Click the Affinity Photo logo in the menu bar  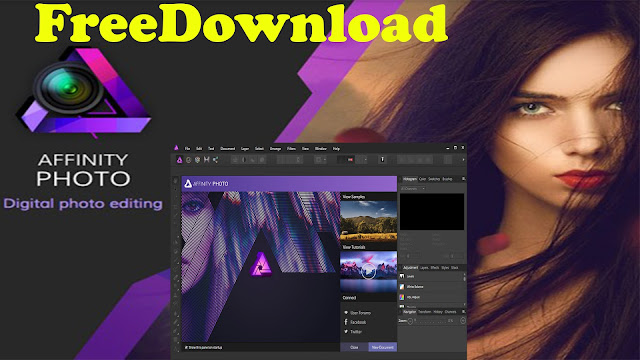coord(176,148)
